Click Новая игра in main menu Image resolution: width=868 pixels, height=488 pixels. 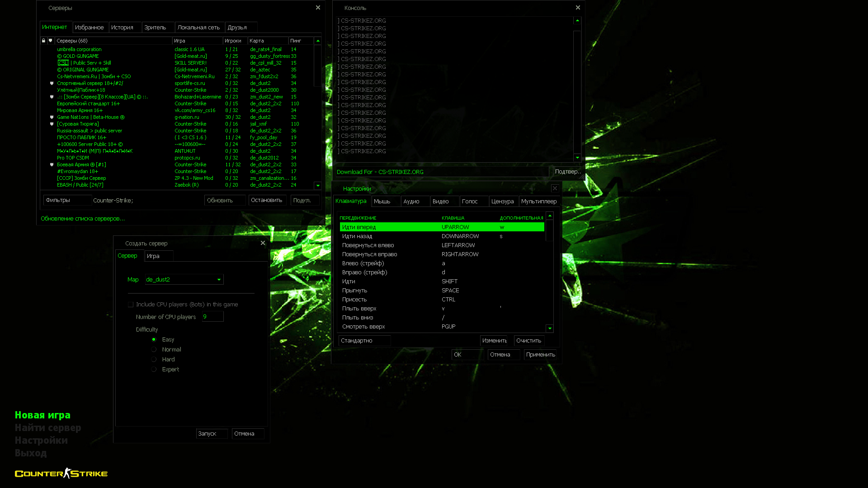point(42,415)
